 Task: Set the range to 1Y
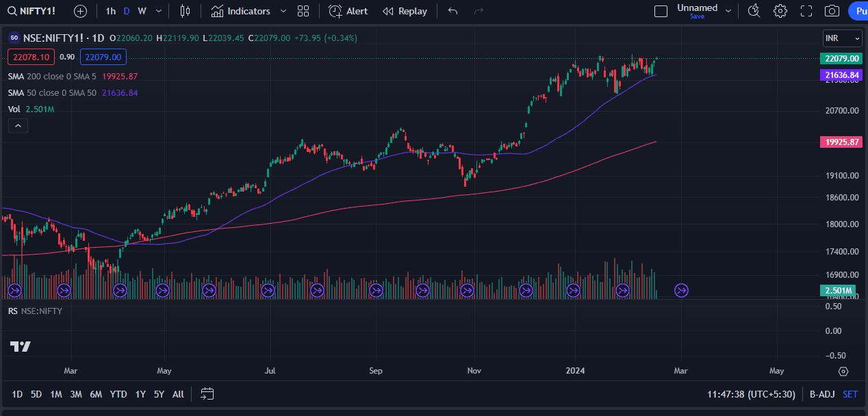(140, 394)
